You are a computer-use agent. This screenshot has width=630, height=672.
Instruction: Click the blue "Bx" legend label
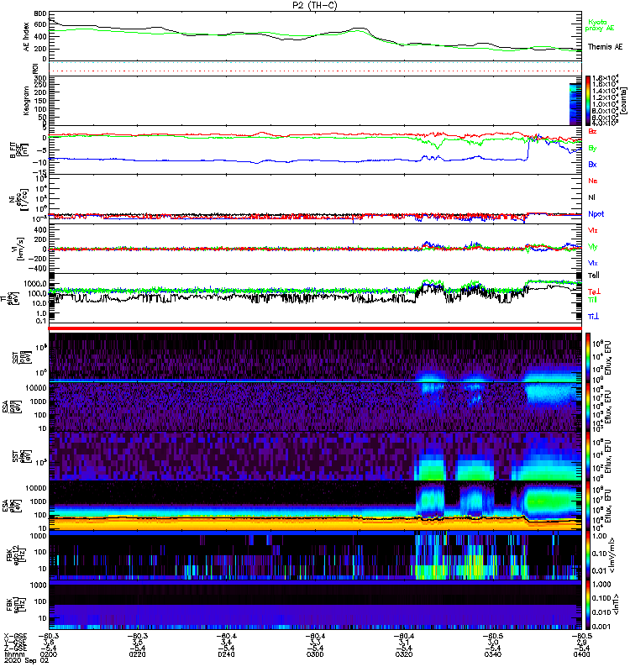pyautogui.click(x=592, y=165)
